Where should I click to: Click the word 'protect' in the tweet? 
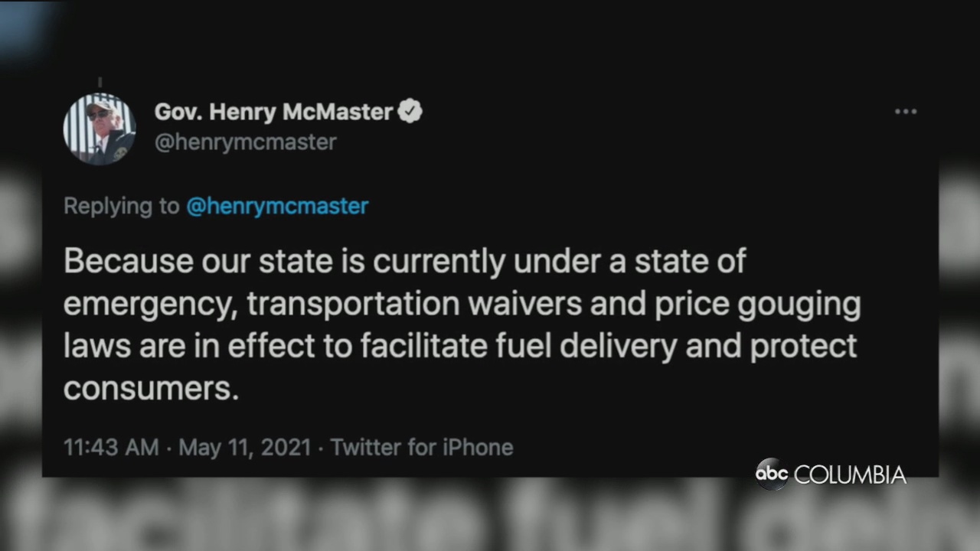click(803, 347)
